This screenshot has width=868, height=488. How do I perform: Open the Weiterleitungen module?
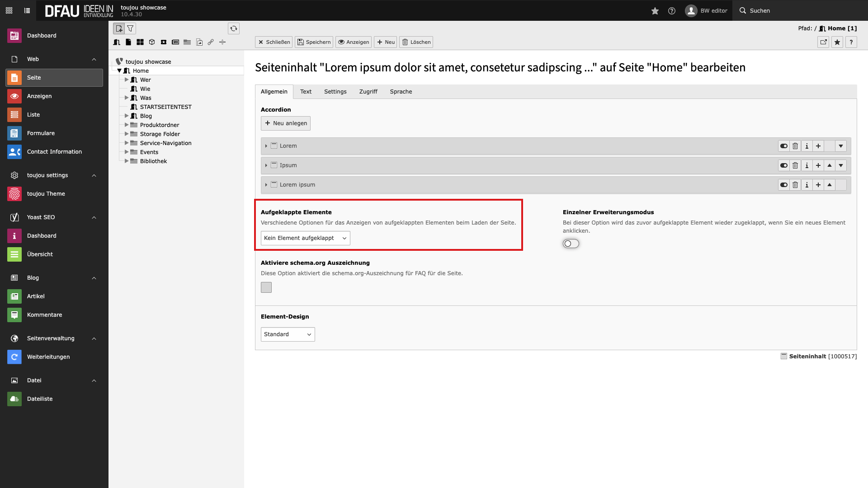click(48, 357)
